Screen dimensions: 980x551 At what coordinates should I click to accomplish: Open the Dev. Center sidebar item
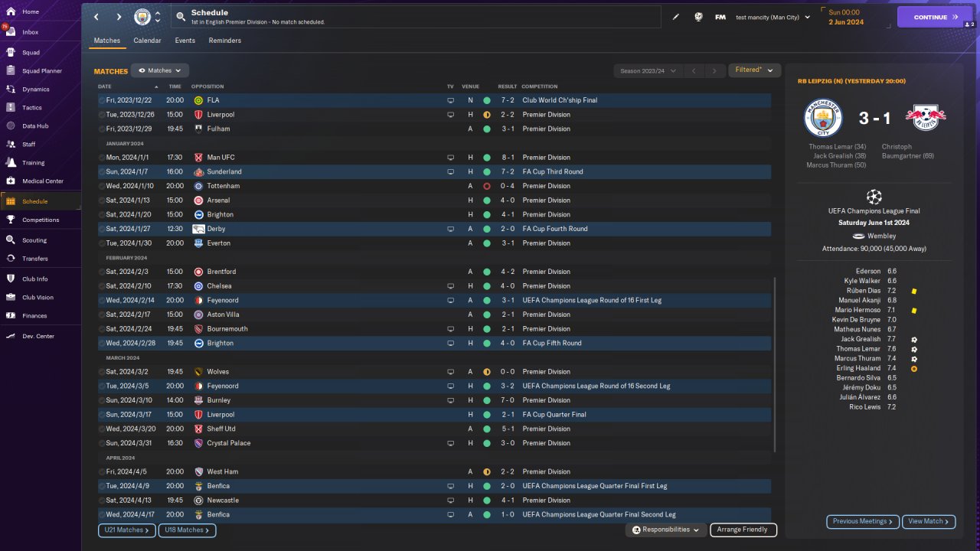point(38,337)
